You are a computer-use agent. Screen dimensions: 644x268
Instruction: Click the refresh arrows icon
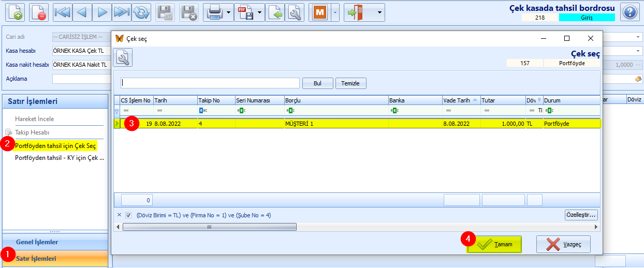click(x=141, y=12)
